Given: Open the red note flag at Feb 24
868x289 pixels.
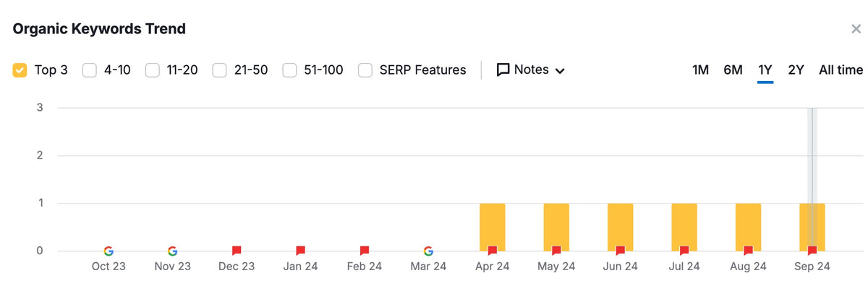Looking at the screenshot, I should (365, 251).
